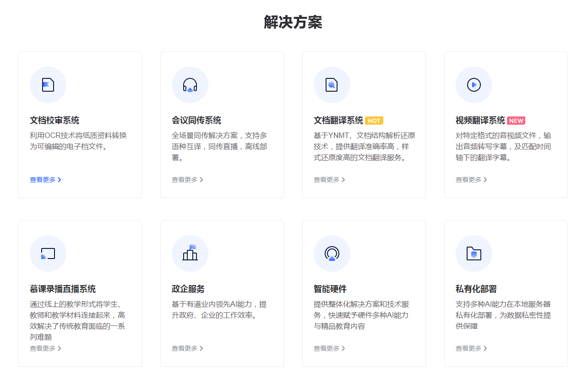Image resolution: width=588 pixels, height=380 pixels.
Task: Click the description starting 支持多种AI能力
Action: click(503, 315)
